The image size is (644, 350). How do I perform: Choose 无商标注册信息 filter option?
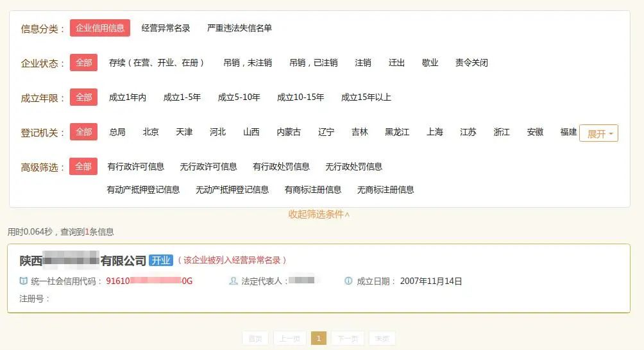[x=385, y=190]
